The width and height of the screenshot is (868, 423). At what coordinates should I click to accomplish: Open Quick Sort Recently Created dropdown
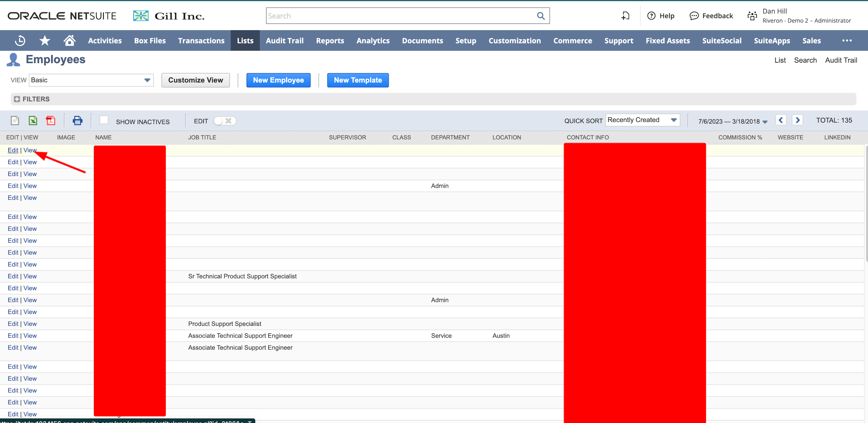[x=642, y=120]
